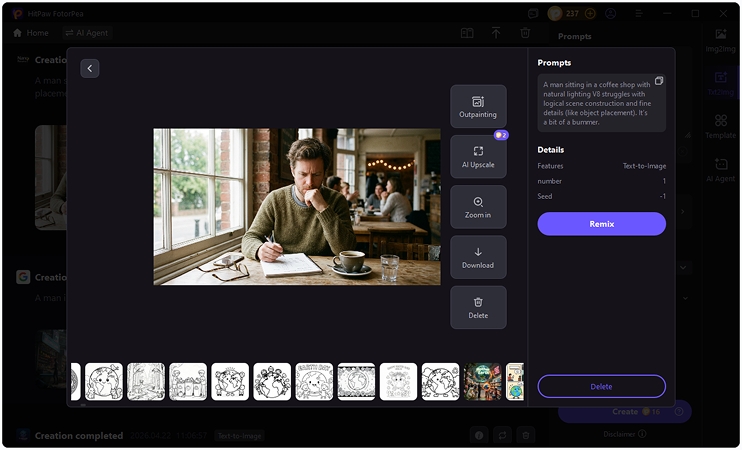
Task: Open the Outpainting tool
Action: pyautogui.click(x=478, y=106)
